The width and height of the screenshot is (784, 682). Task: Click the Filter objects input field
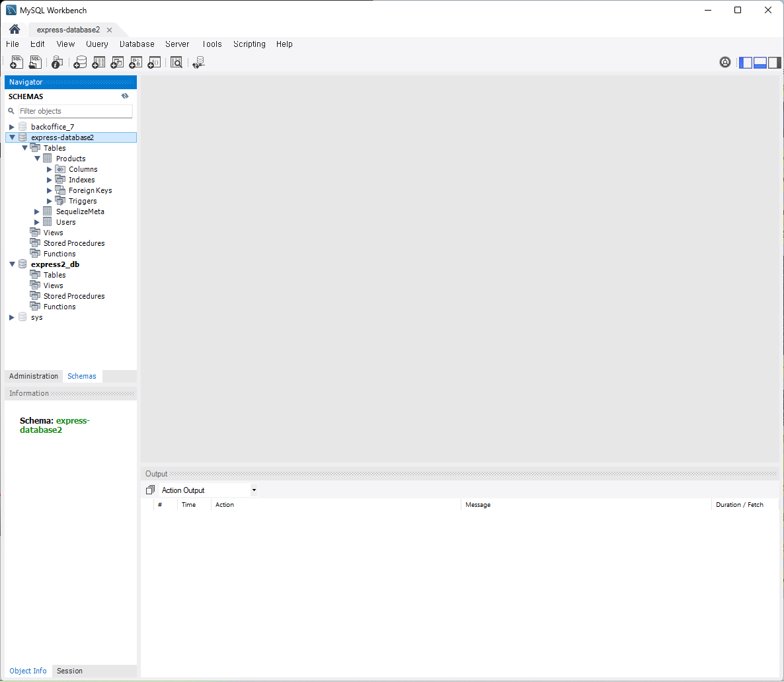click(75, 111)
